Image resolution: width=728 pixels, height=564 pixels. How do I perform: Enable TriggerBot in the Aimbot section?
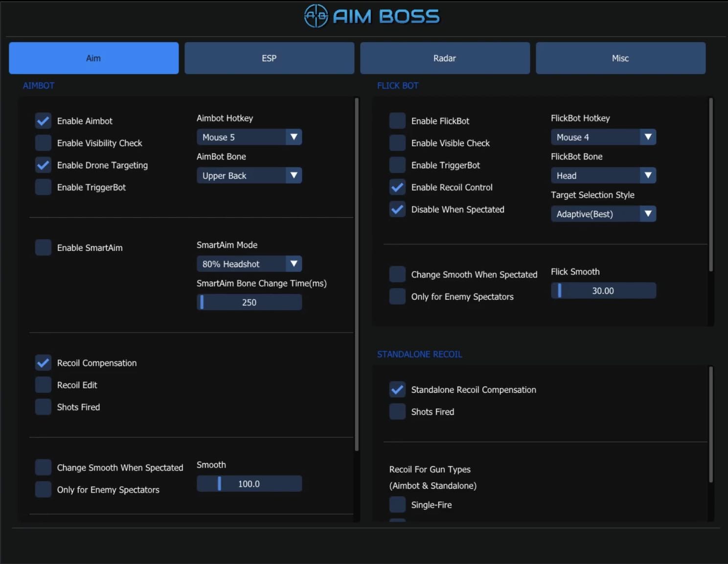pos(43,187)
